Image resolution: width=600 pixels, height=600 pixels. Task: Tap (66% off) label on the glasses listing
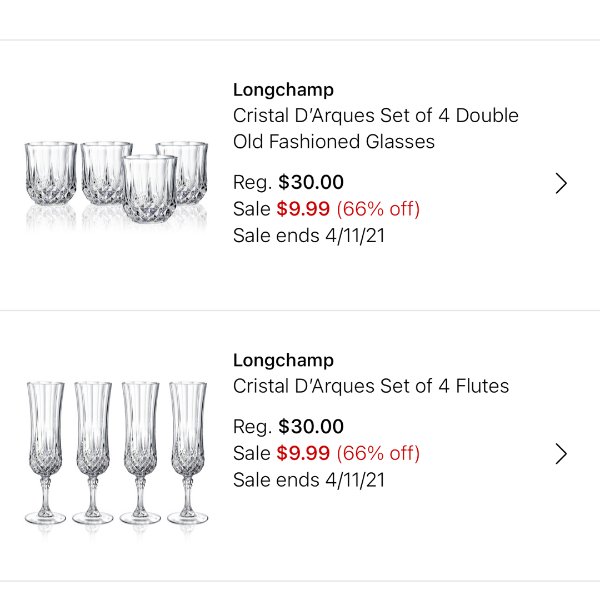coord(378,209)
